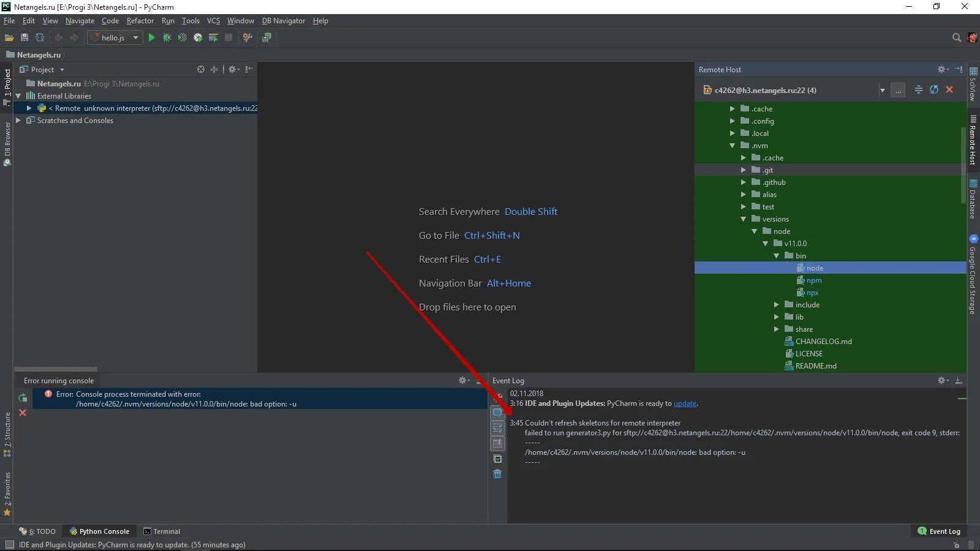The image size is (980, 551).
Task: Expand the Remote unknown interpreter node
Action: pos(29,108)
